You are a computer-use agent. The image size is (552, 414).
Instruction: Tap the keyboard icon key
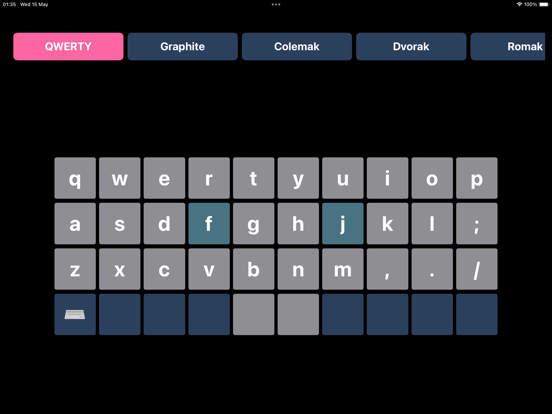pyautogui.click(x=75, y=314)
